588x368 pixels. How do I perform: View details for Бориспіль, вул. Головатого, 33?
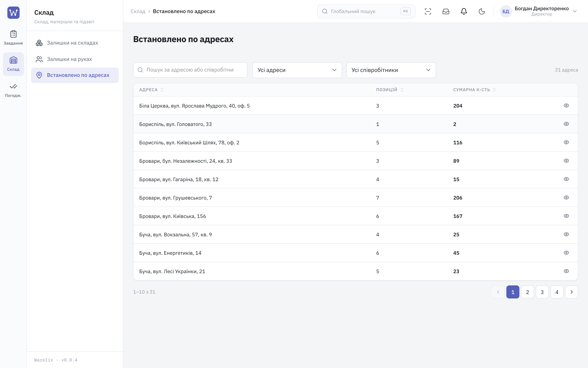[x=566, y=124]
